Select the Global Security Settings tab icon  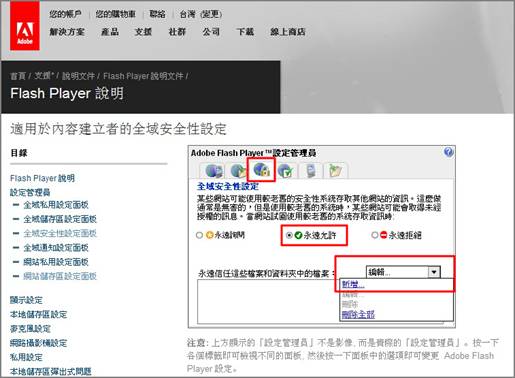tap(261, 170)
